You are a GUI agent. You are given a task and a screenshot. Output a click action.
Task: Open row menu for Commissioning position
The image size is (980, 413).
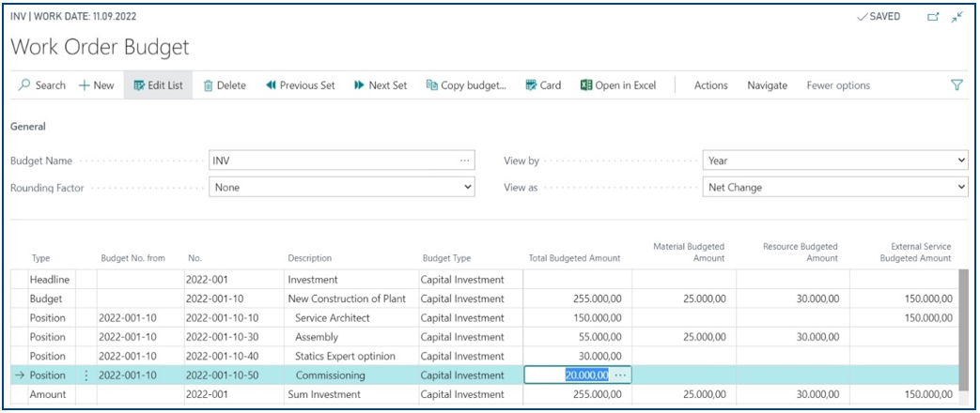[x=86, y=375]
